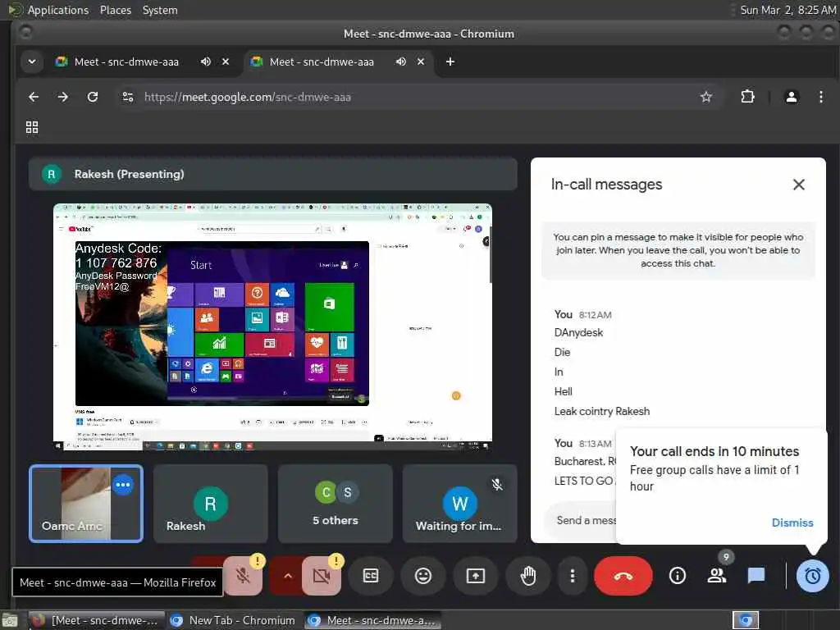Open meeting details info icon
The image size is (840, 630).
tap(677, 576)
